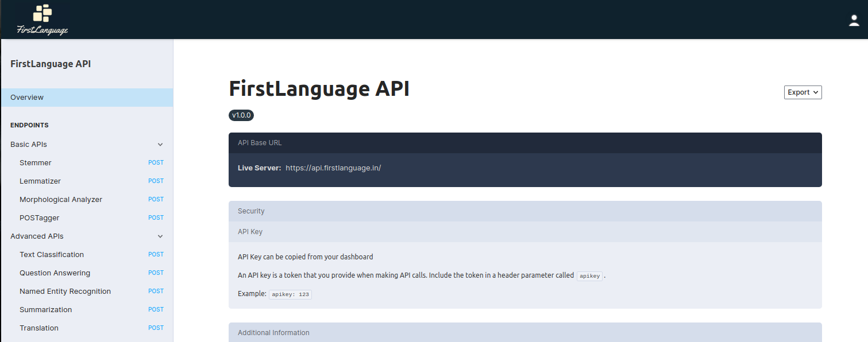
Task: Collapse the Basic APIs section
Action: (160, 145)
